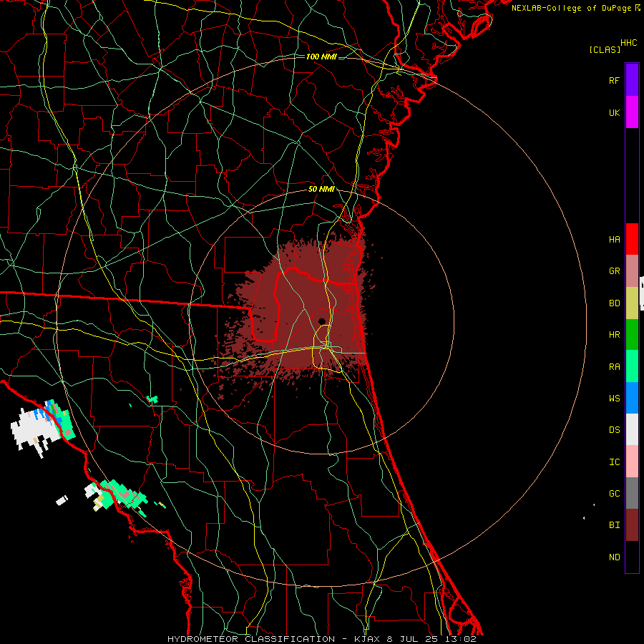Click the [CLAS] legend header
The image size is (644, 644).
(x=605, y=49)
